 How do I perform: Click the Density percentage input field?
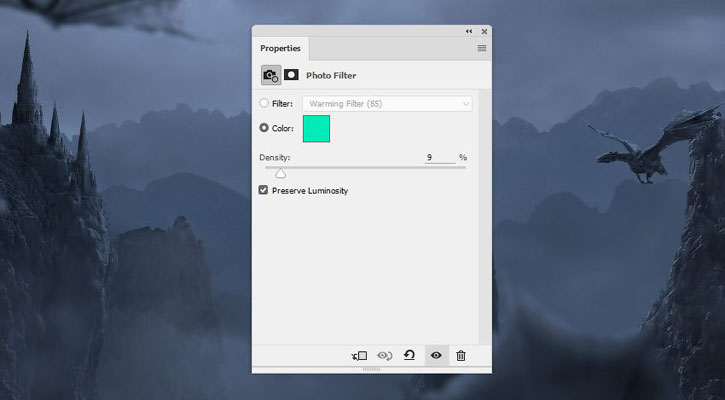point(440,158)
